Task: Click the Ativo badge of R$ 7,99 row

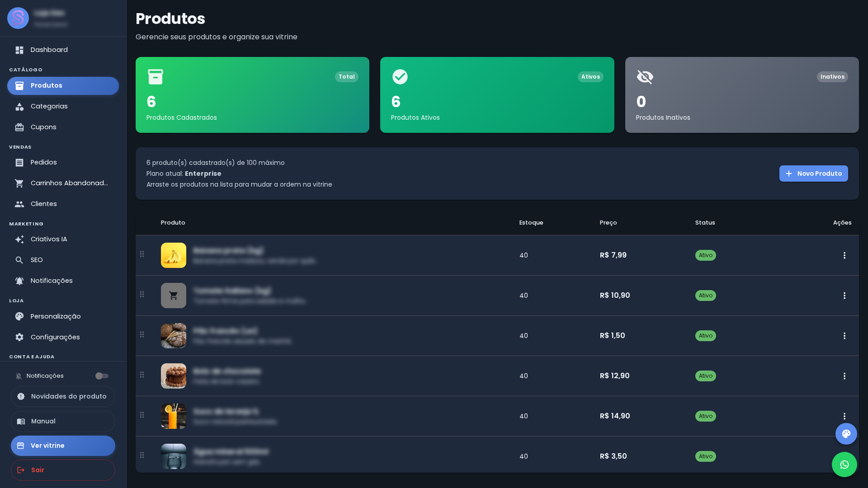Action: pos(705,255)
